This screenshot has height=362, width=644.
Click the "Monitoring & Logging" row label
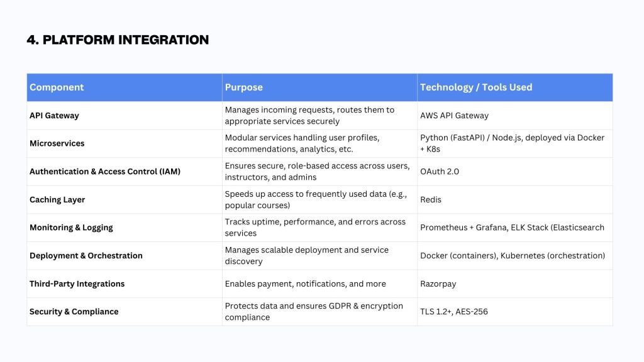(x=71, y=228)
